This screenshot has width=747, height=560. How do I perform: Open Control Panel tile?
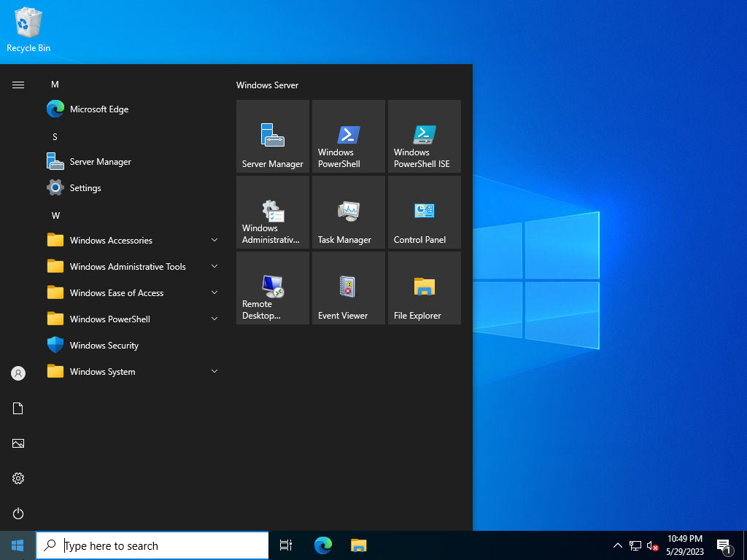[424, 212]
